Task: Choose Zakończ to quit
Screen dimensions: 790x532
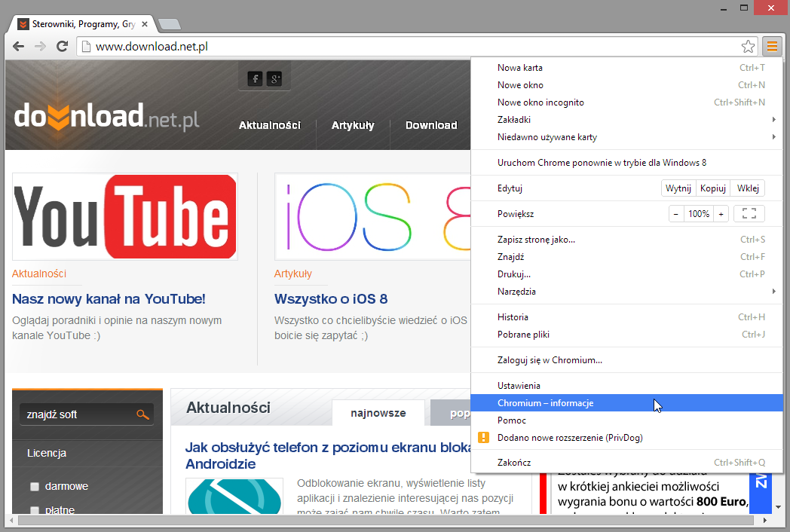Action: click(626, 462)
